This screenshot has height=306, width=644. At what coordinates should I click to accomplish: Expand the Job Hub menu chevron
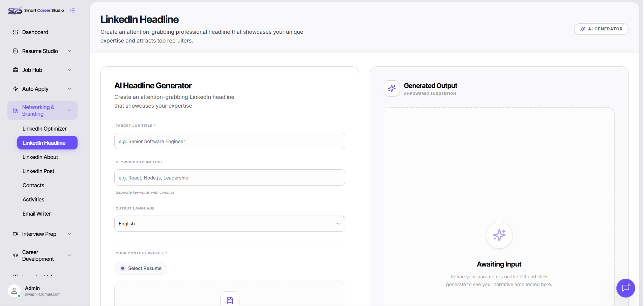[x=69, y=70]
